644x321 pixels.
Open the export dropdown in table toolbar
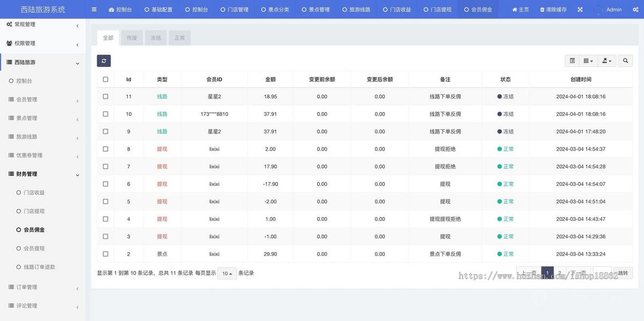tap(606, 61)
